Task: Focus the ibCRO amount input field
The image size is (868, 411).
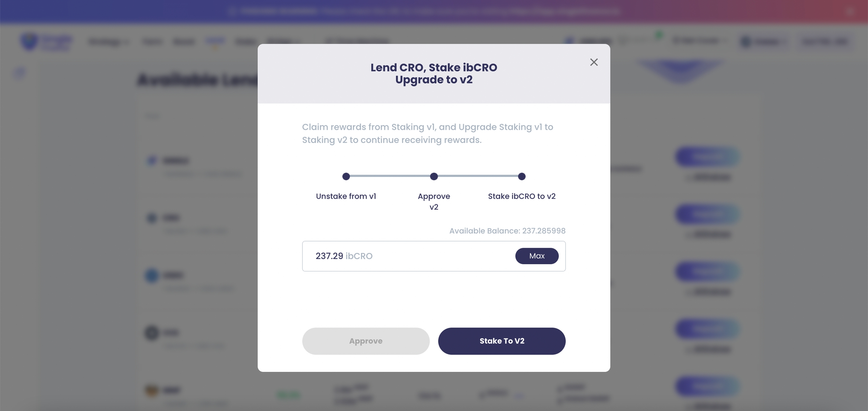Action: point(411,256)
